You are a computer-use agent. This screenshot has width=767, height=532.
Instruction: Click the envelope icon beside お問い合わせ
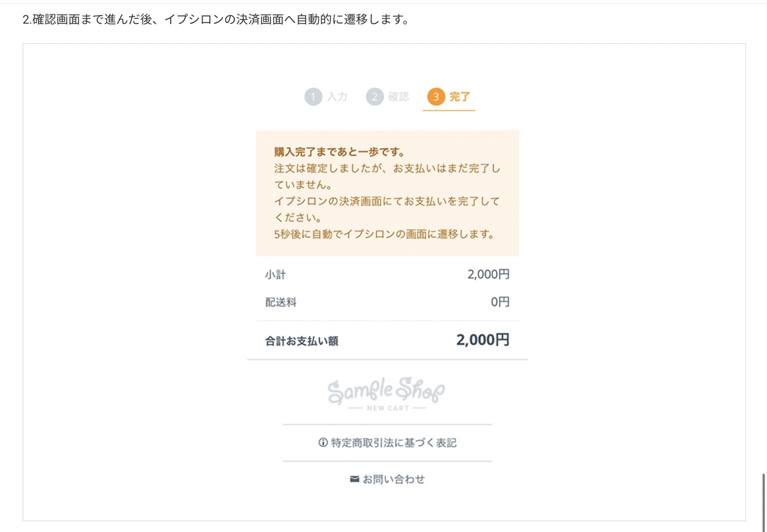point(355,479)
